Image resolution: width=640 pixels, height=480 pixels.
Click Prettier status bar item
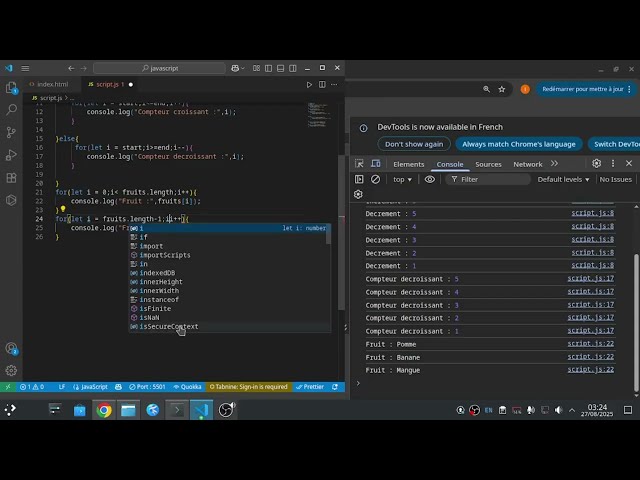pos(310,387)
